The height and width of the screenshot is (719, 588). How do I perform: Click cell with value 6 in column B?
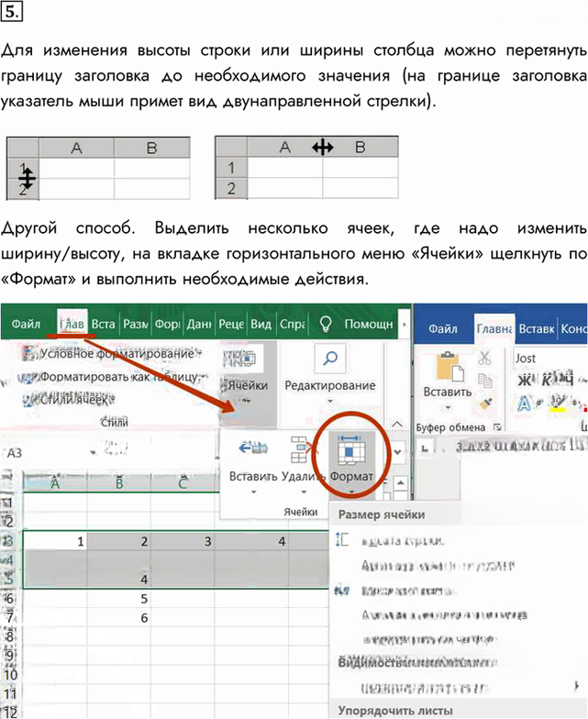click(119, 618)
